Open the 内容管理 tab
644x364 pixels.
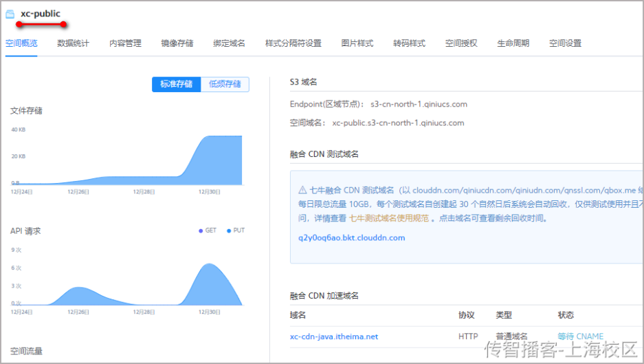125,43
